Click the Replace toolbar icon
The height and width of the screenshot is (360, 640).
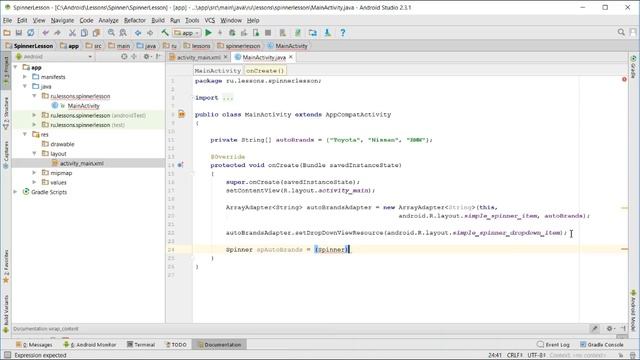[123, 33]
